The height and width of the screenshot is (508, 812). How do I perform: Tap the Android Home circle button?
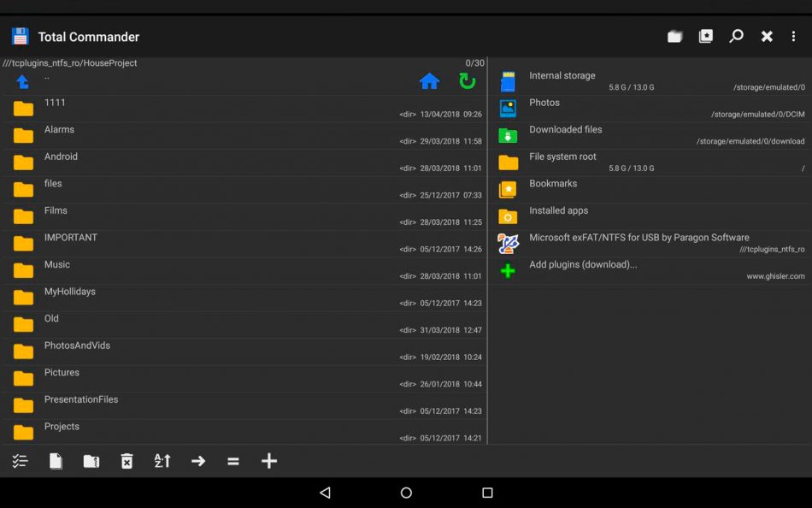pyautogui.click(x=406, y=493)
